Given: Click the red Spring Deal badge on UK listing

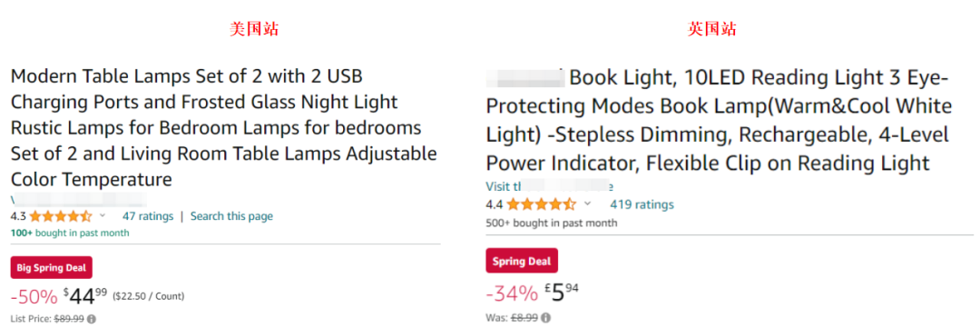Looking at the screenshot, I should pyautogui.click(x=522, y=261).
